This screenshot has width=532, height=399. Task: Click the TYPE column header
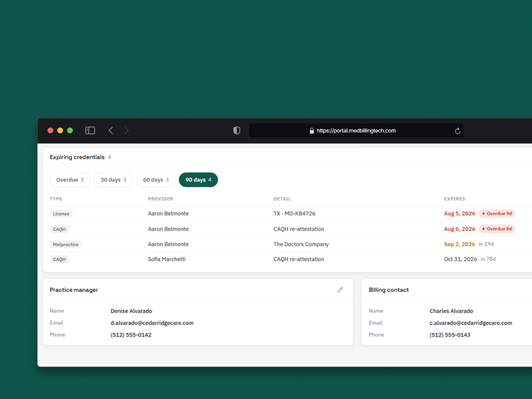[x=56, y=199]
